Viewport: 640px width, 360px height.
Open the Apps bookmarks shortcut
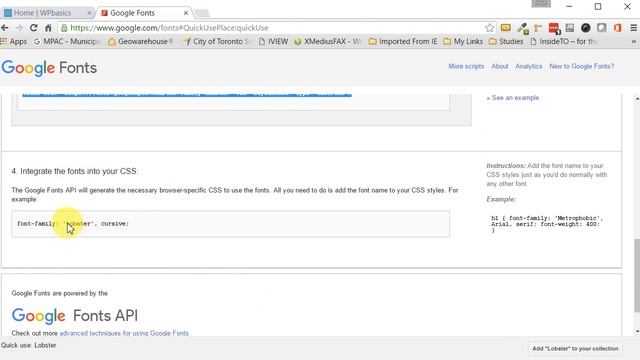(14, 41)
